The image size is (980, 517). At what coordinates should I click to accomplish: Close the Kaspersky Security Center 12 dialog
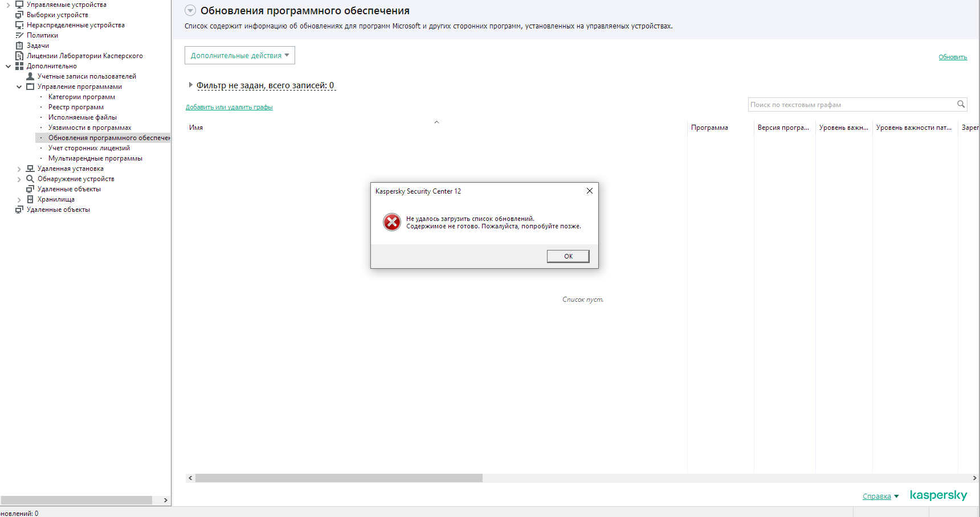point(590,191)
